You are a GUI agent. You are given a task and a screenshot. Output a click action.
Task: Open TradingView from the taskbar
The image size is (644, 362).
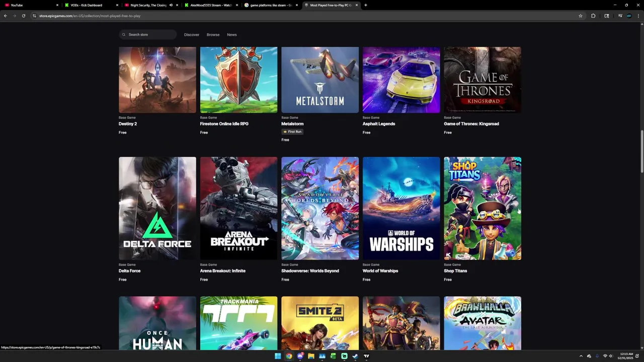[366, 356]
